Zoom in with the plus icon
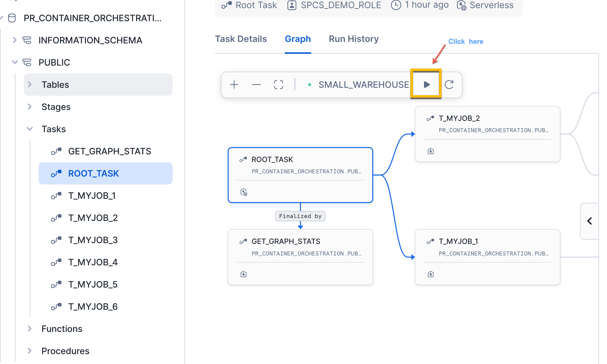 point(234,85)
